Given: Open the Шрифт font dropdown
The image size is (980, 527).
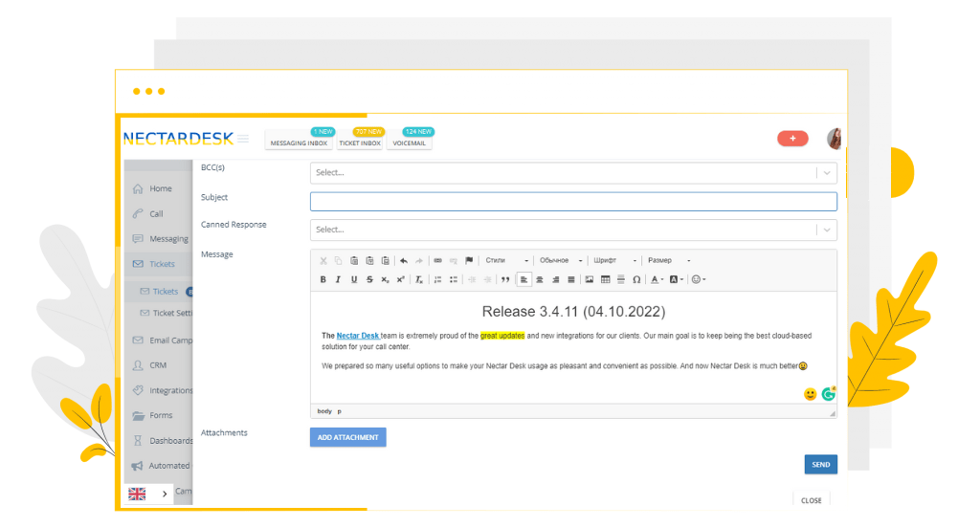Looking at the screenshot, I should click(x=615, y=260).
